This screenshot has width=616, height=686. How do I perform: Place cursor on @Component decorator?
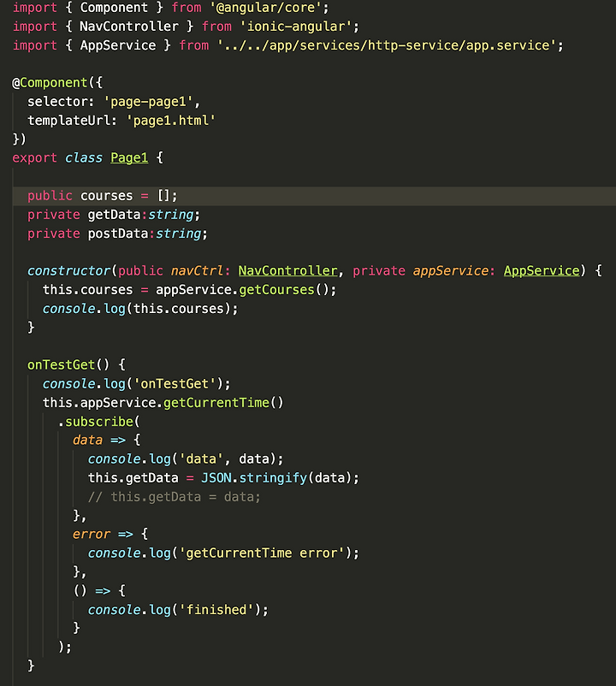pyautogui.click(x=50, y=83)
